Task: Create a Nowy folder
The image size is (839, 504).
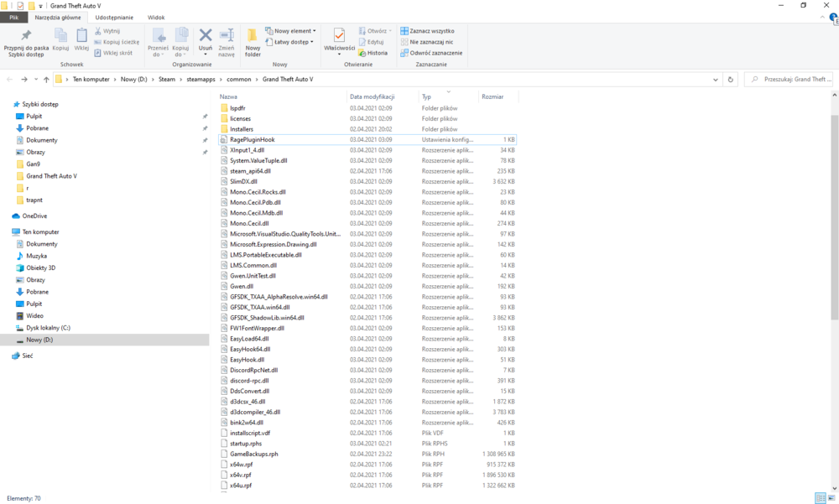Action: pos(253,43)
